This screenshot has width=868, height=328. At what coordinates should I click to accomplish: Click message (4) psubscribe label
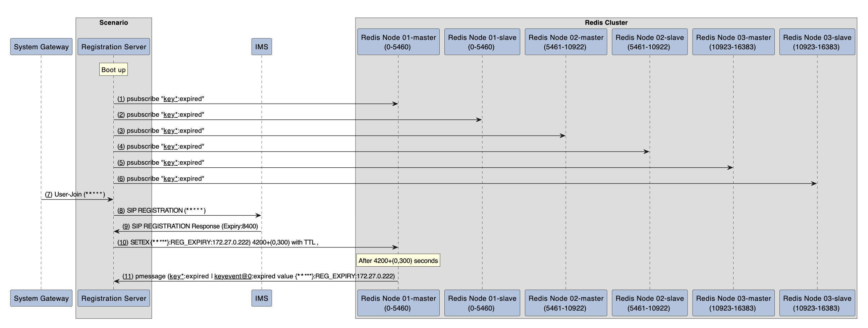tap(161, 146)
